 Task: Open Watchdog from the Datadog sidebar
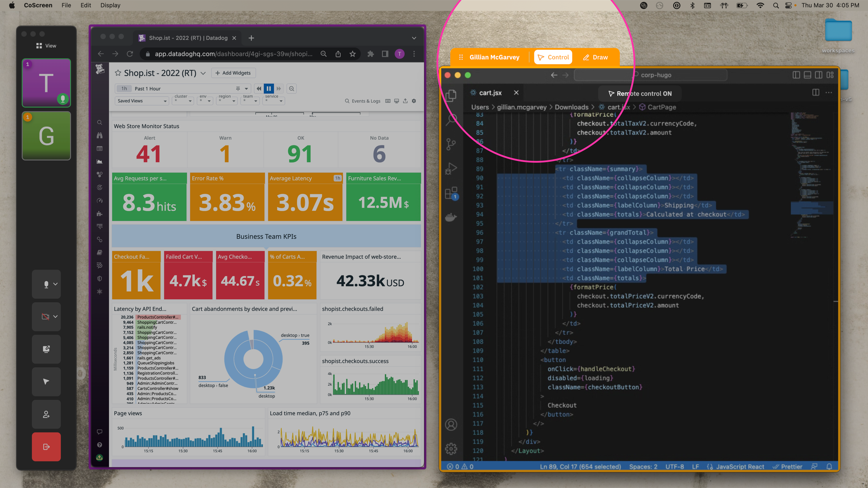click(100, 135)
